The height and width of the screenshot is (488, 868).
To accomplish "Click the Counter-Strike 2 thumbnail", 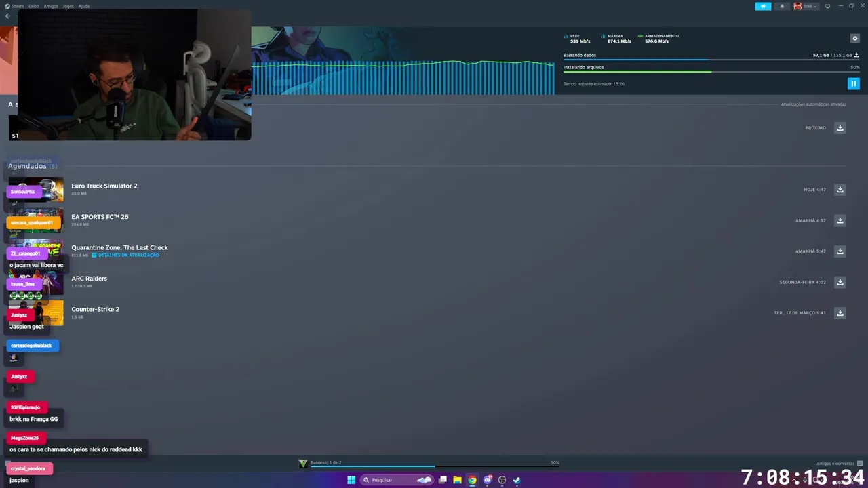I will pos(36,313).
